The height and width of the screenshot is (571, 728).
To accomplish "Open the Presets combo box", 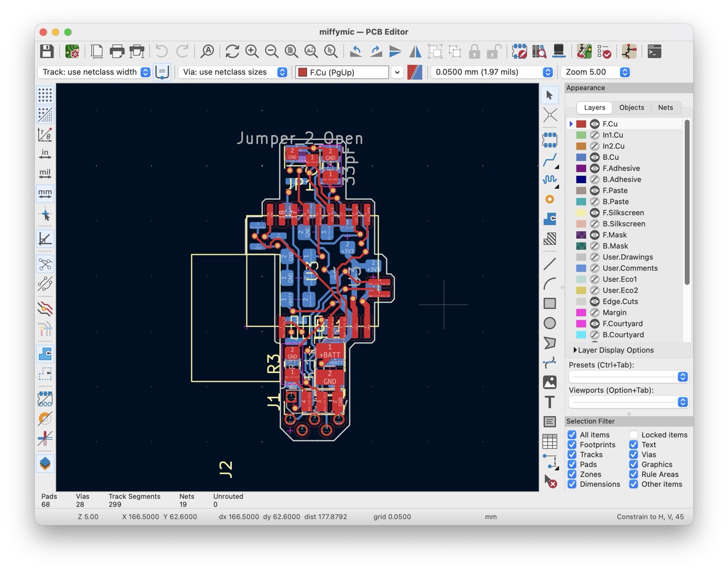I will click(628, 377).
